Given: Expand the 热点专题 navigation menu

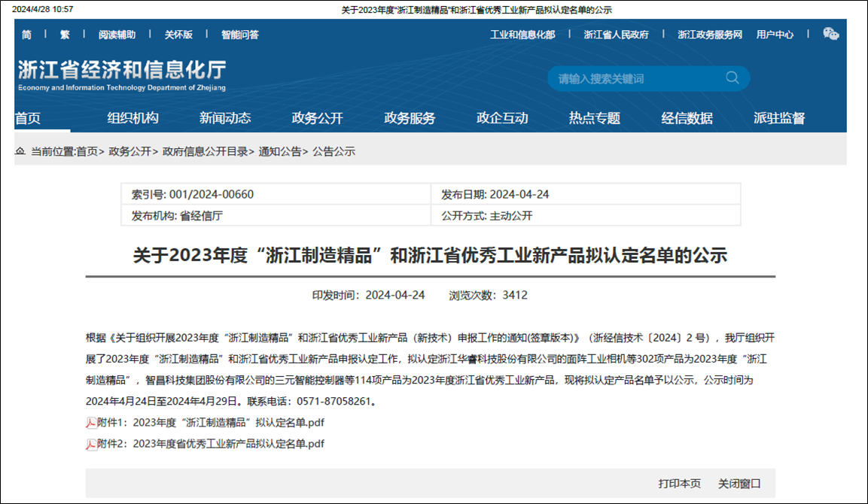Looking at the screenshot, I should [594, 118].
